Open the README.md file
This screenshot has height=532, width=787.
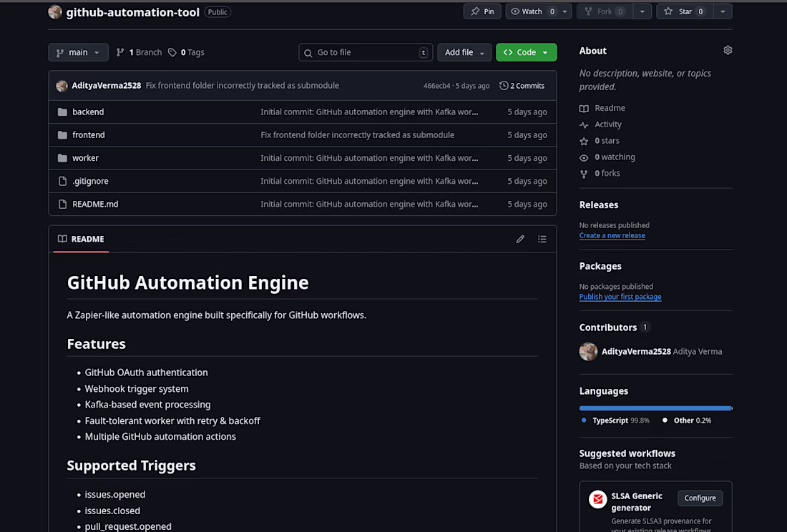coord(95,204)
